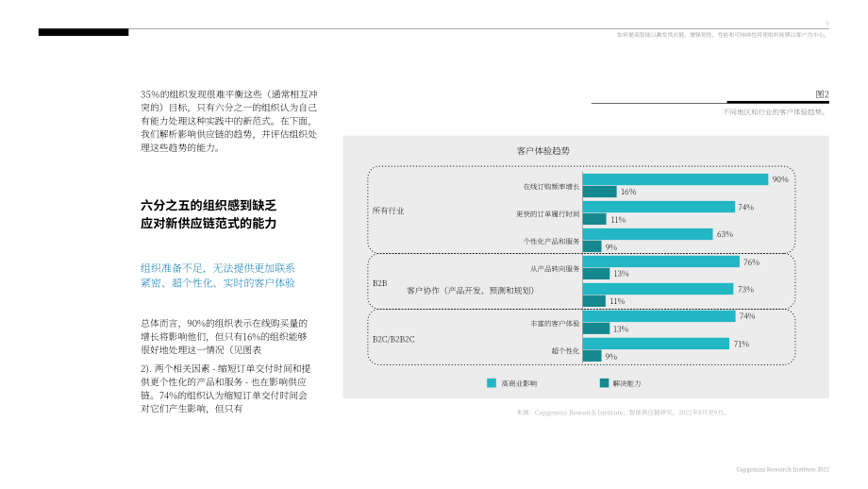Click the 63% value label
Image resolution: width=868 pixels, height=489 pixels.
pyautogui.click(x=725, y=234)
